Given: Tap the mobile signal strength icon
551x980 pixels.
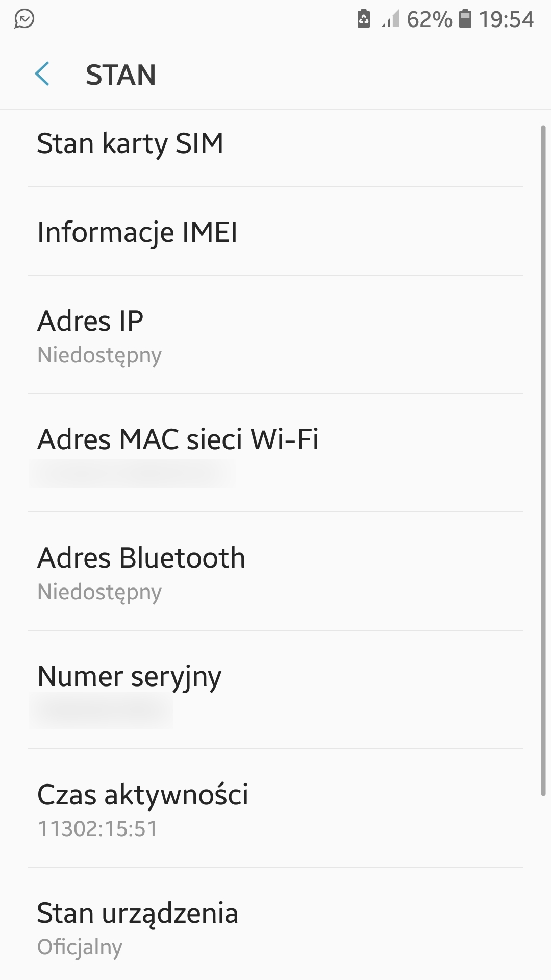Looking at the screenshot, I should click(390, 19).
